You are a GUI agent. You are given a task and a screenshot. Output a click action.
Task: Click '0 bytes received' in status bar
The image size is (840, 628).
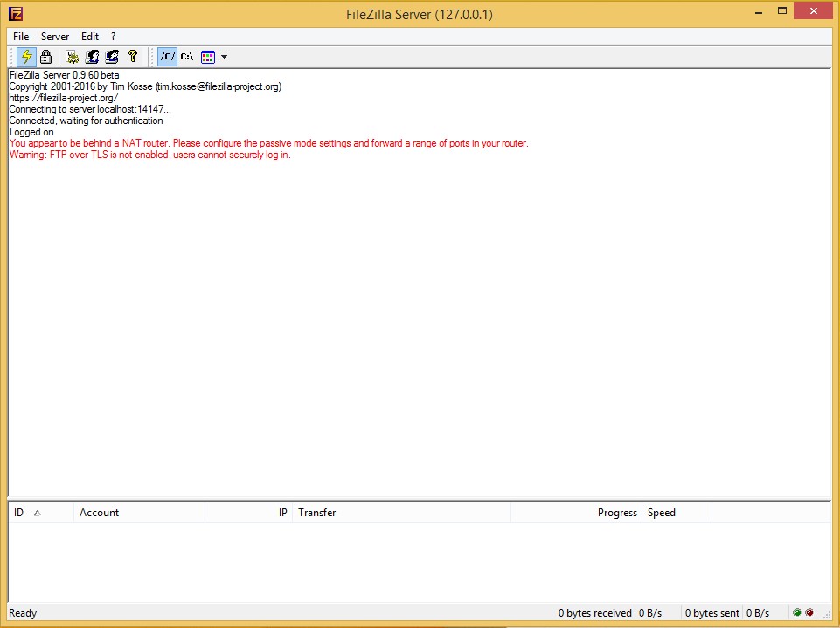pos(594,613)
